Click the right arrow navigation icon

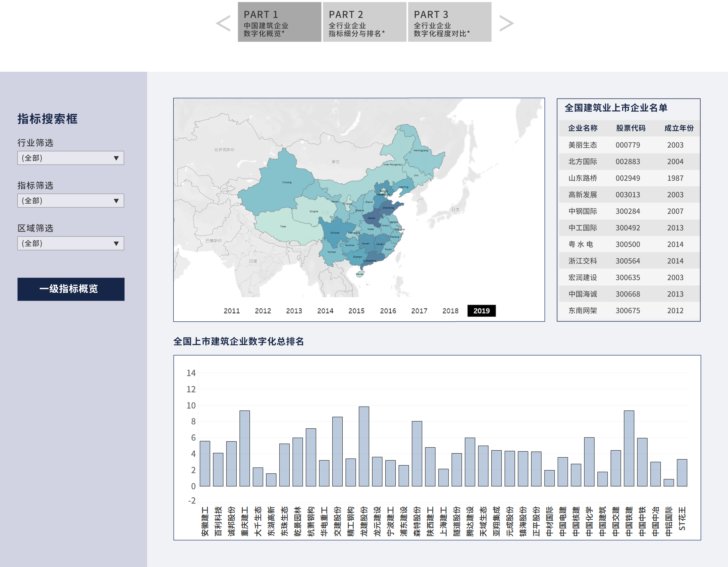pos(506,23)
